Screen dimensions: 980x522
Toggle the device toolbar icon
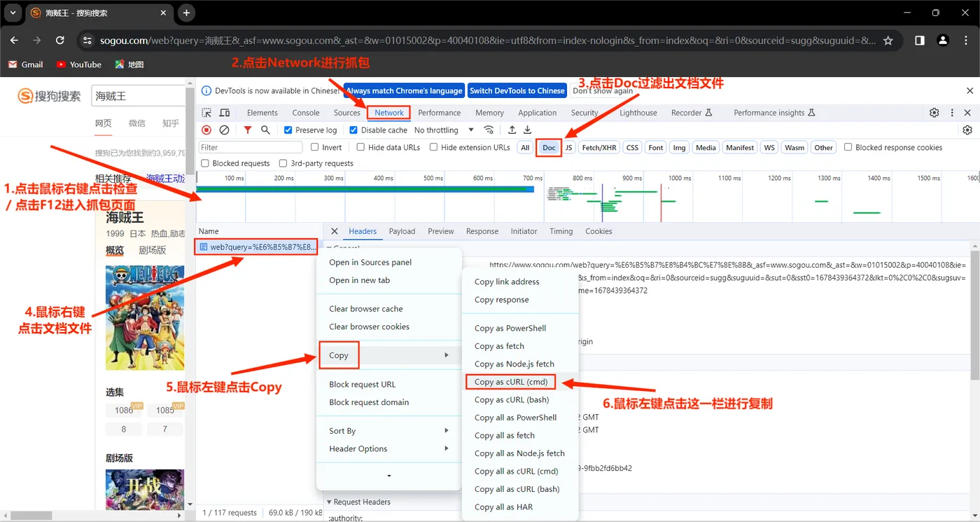click(225, 113)
